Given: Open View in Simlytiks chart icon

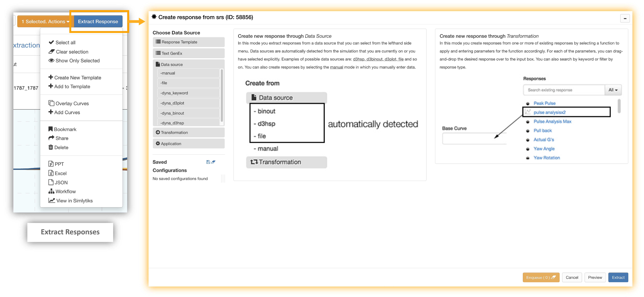Looking at the screenshot, I should (x=52, y=200).
